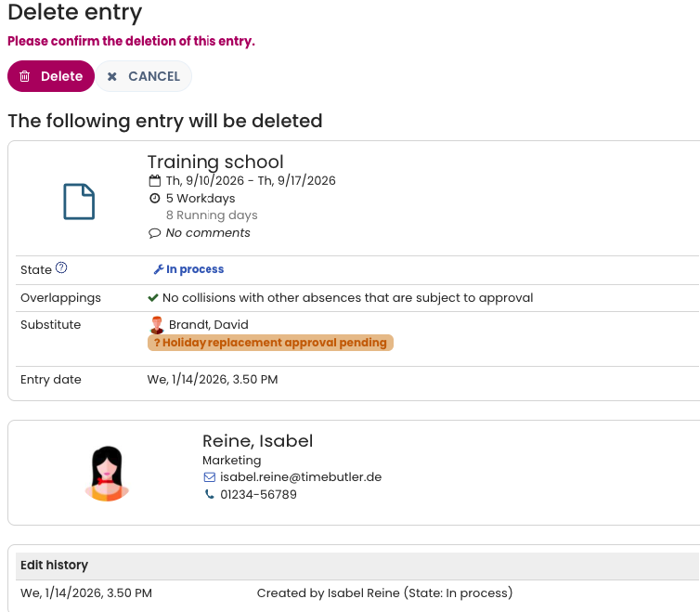Click the phone icon beside 01234-56789
Image resolution: width=700 pixels, height=612 pixels.
click(209, 495)
